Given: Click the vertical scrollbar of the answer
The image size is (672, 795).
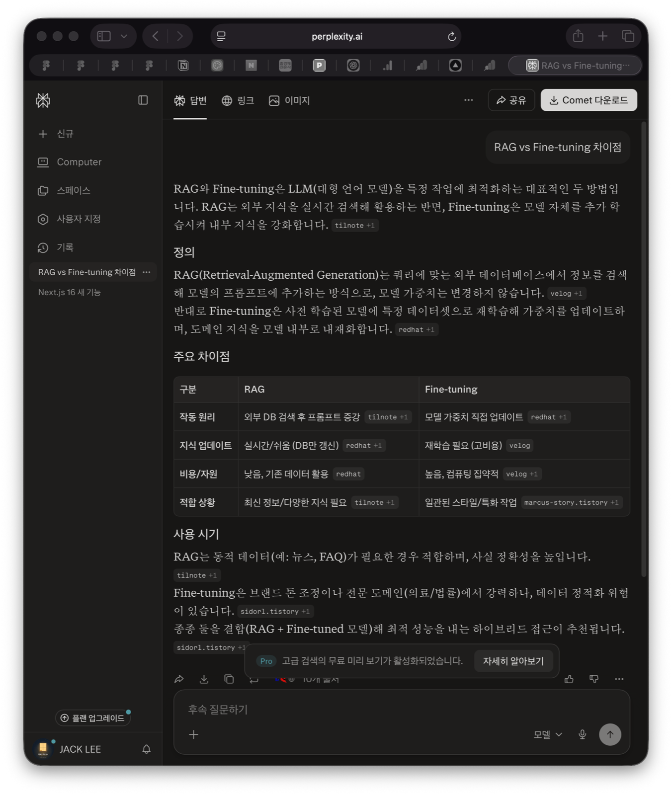Looking at the screenshot, I should coord(644,348).
